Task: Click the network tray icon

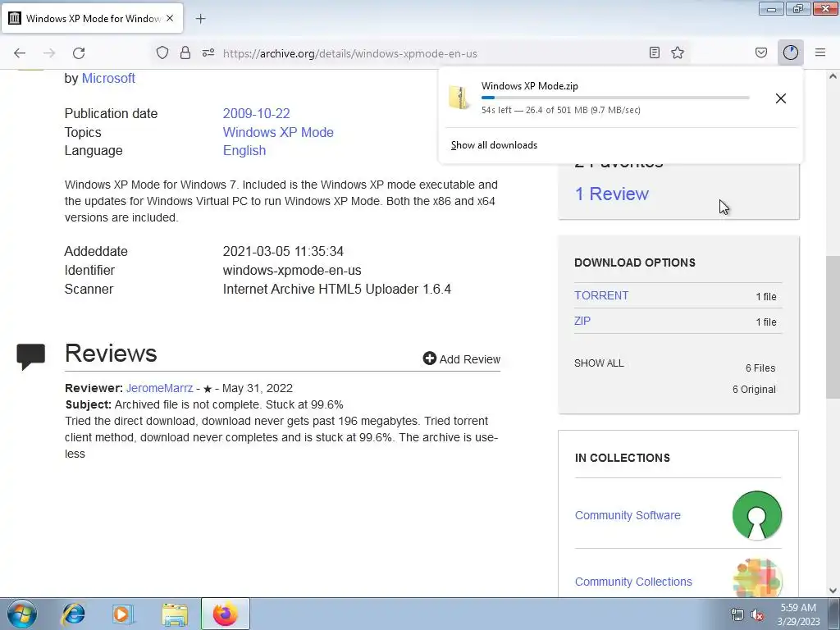Action: [x=737, y=615]
